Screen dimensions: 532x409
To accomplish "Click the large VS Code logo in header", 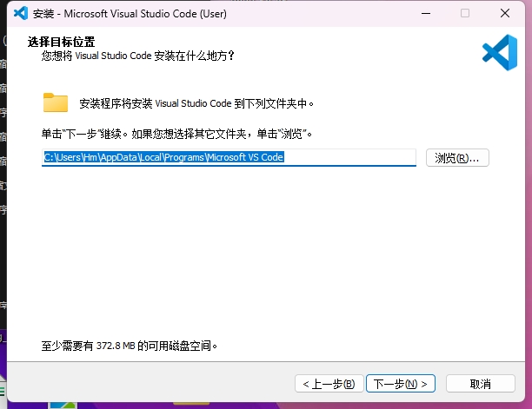I will 500,52.
